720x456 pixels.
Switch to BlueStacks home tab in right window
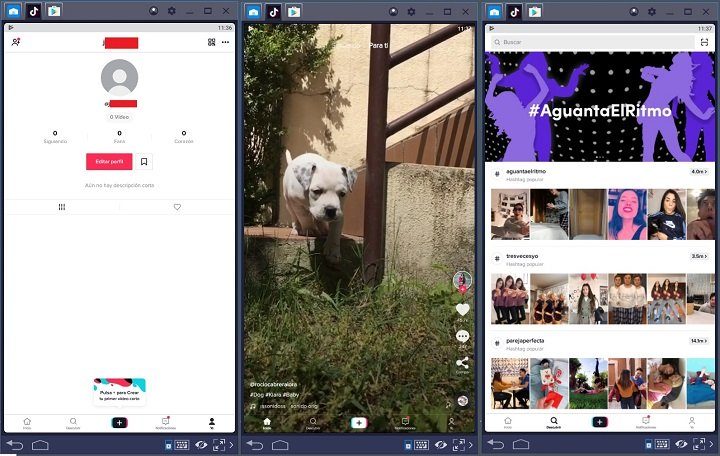coord(494,12)
